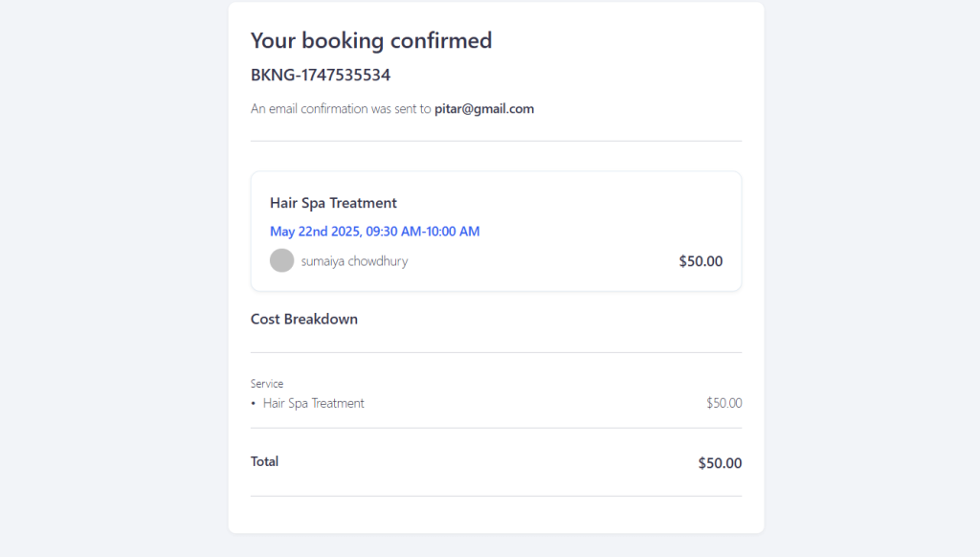The image size is (980, 557).
Task: Click the Total label
Action: pyautogui.click(x=264, y=461)
